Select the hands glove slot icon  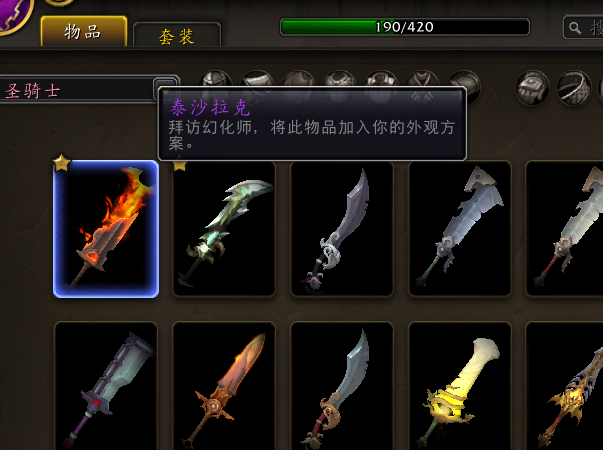(x=533, y=88)
